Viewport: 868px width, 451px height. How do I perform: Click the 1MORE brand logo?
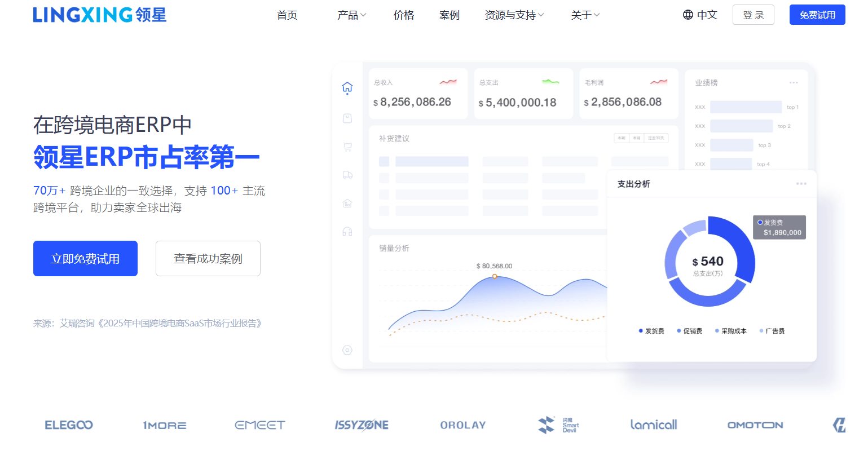pyautogui.click(x=165, y=426)
